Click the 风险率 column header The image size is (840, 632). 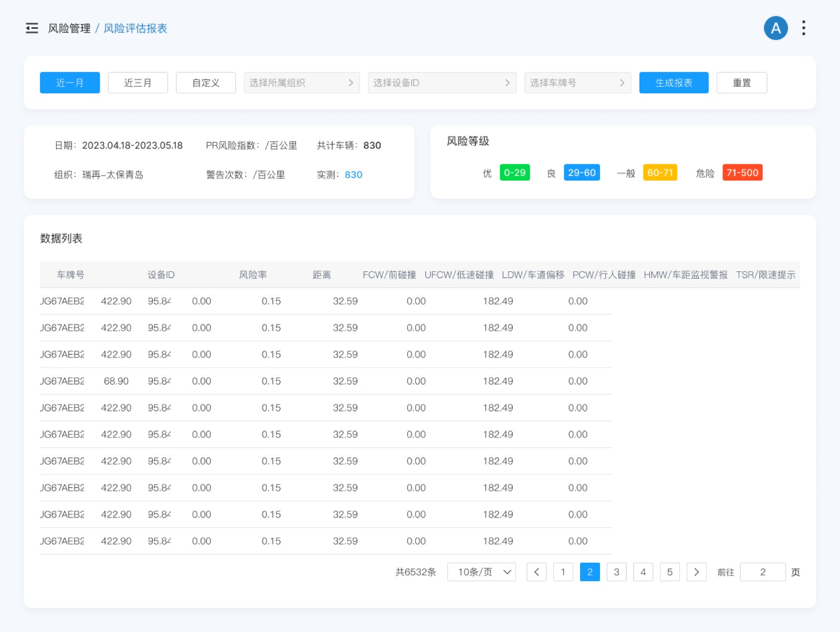click(x=253, y=275)
